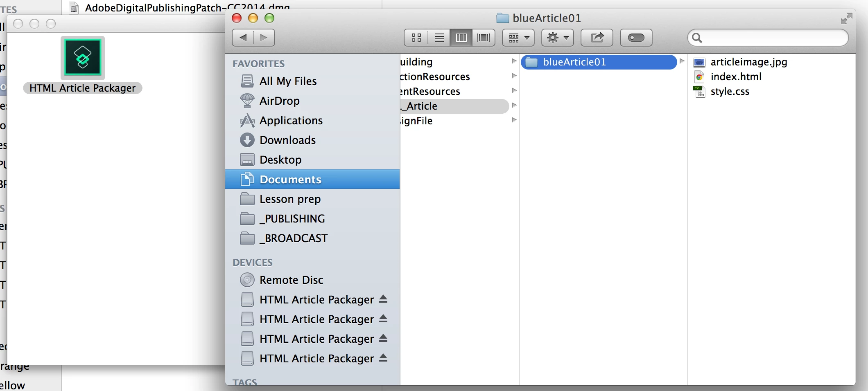868x391 pixels.
Task: Select the folder ending in uilding
Action: click(x=416, y=62)
